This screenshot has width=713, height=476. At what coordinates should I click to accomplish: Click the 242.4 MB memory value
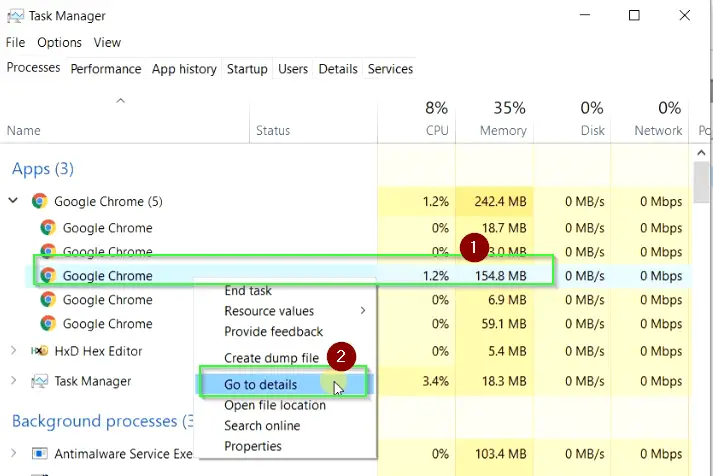500,201
